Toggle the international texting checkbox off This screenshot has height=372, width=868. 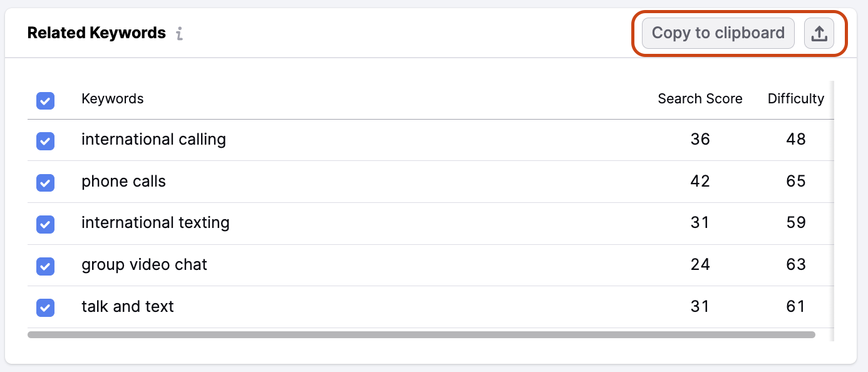pyautogui.click(x=45, y=225)
